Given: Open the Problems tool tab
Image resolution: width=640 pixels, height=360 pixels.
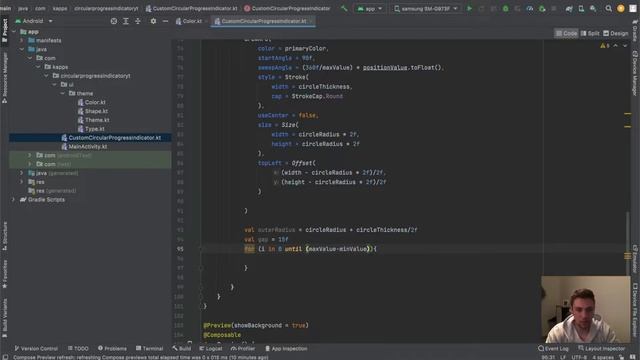Looking at the screenshot, I should coord(113,349).
